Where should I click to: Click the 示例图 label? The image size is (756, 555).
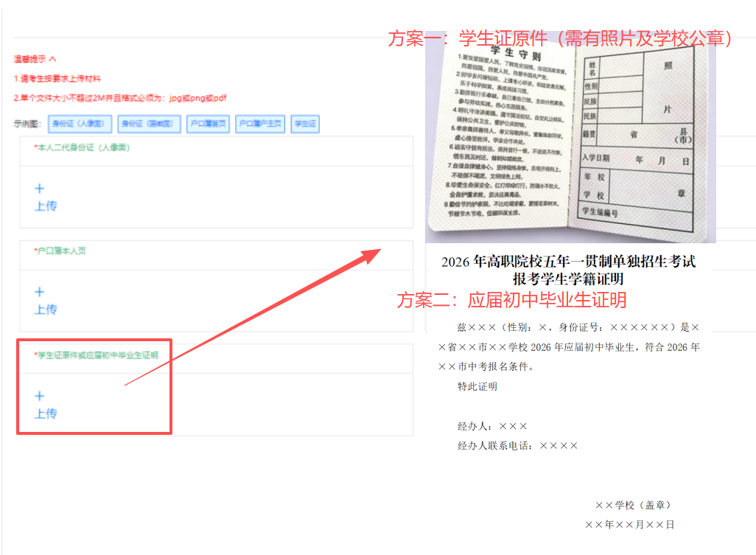[x=27, y=124]
